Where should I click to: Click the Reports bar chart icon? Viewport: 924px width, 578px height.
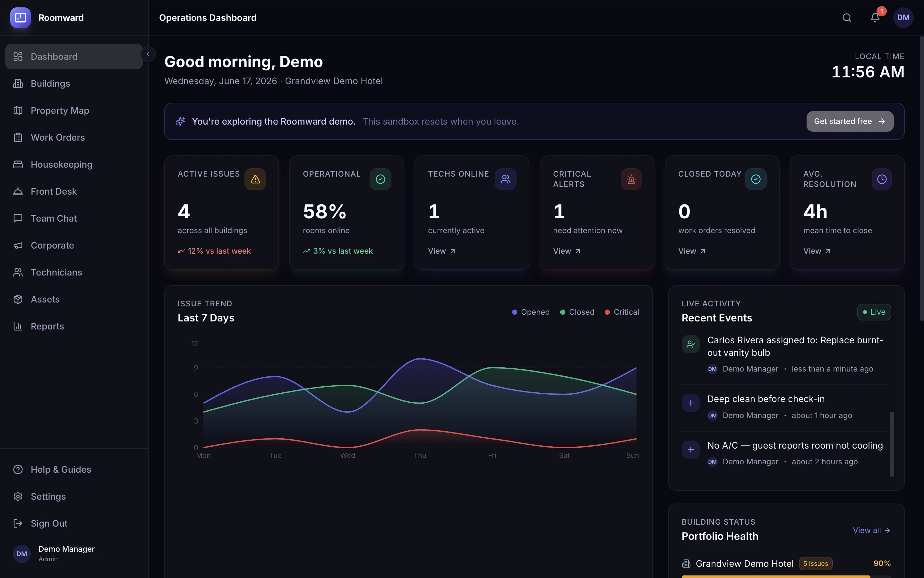click(18, 326)
